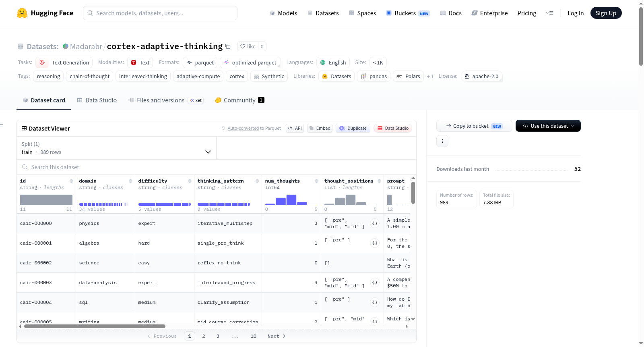This screenshot has width=644, height=347.
Task: Open the Docs nav item
Action: coord(451,13)
